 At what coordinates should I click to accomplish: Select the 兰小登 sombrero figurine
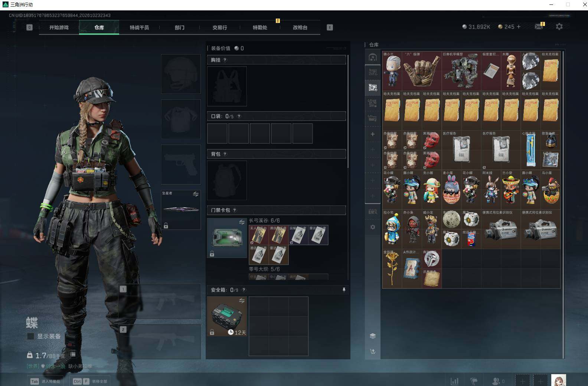click(x=511, y=189)
